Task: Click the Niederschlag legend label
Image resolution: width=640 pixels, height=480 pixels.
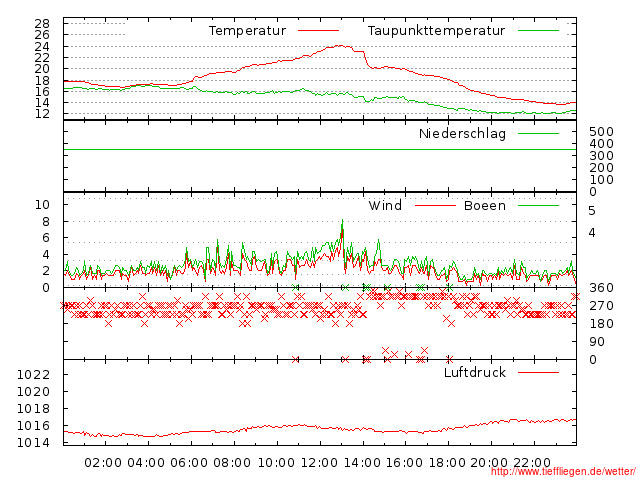Action: click(462, 133)
